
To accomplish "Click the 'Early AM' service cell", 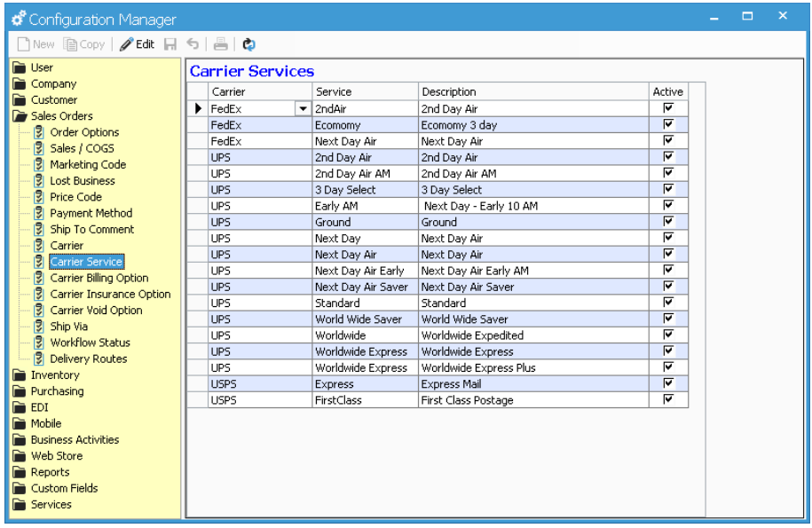I will [365, 206].
